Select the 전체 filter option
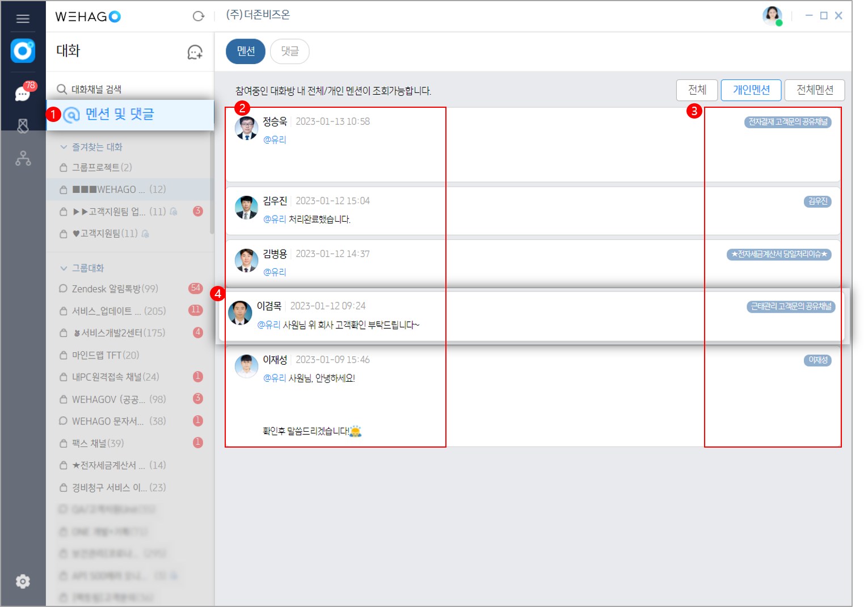The image size is (868, 607). point(697,90)
